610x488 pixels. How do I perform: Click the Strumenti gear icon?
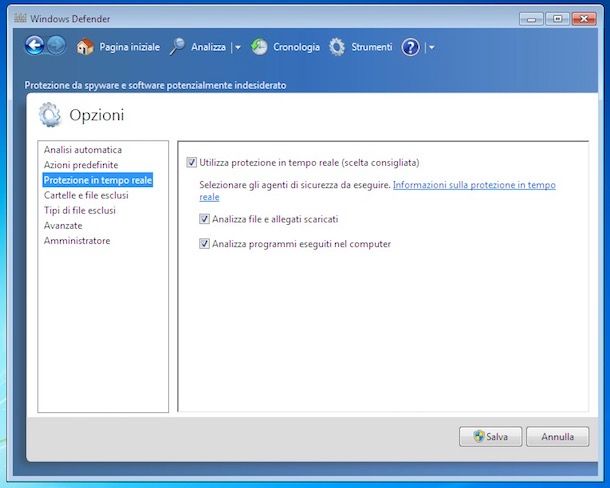pyautogui.click(x=337, y=47)
